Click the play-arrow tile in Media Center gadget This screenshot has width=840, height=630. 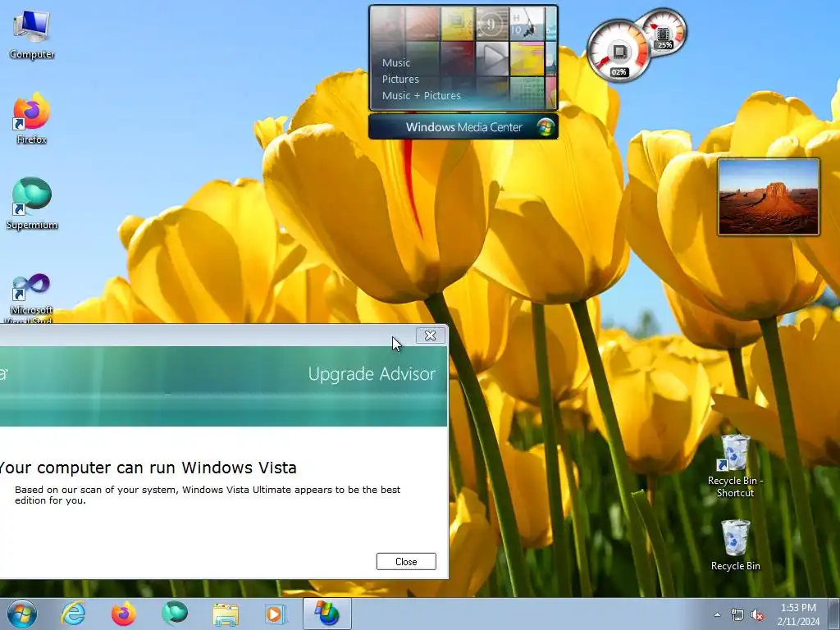(x=492, y=58)
